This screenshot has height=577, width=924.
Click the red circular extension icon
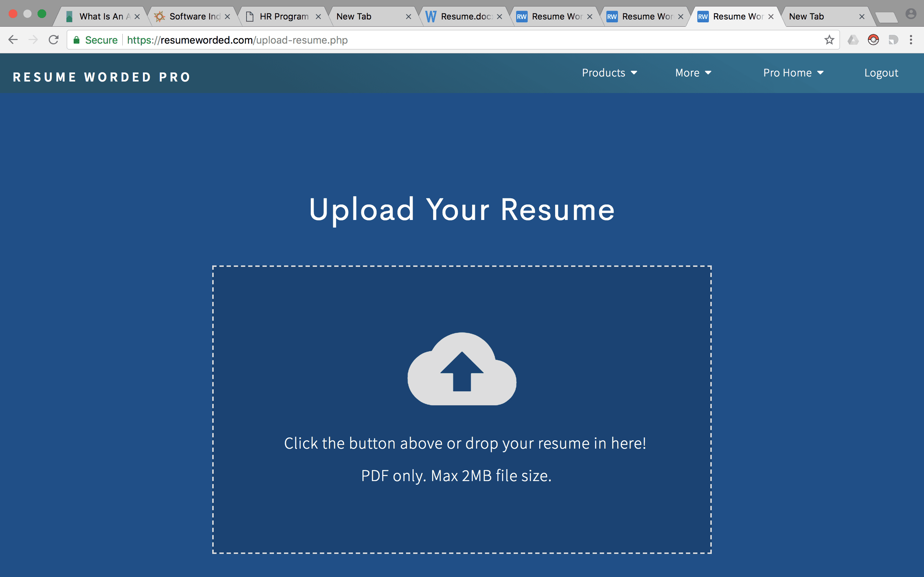[873, 40]
